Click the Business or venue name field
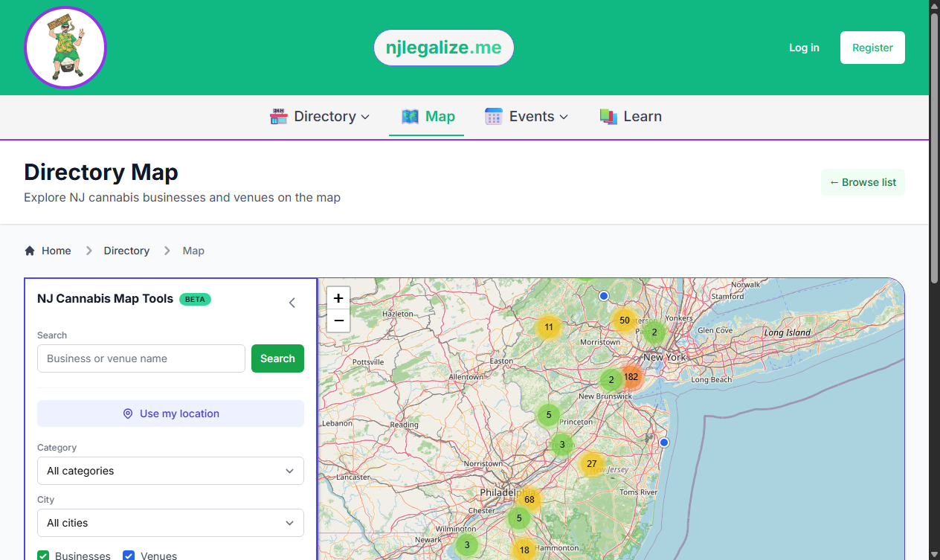 [141, 358]
